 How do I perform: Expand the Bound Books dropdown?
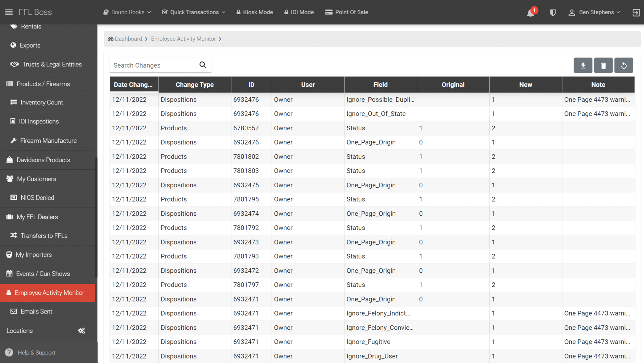[127, 12]
